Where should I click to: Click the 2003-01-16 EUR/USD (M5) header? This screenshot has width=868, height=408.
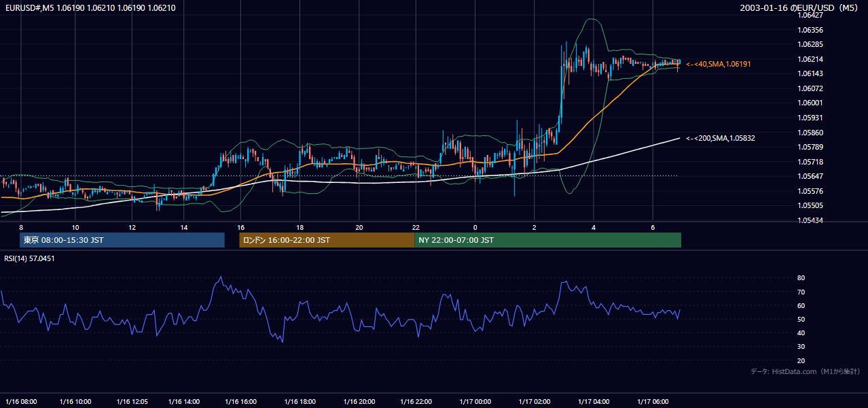pos(800,8)
